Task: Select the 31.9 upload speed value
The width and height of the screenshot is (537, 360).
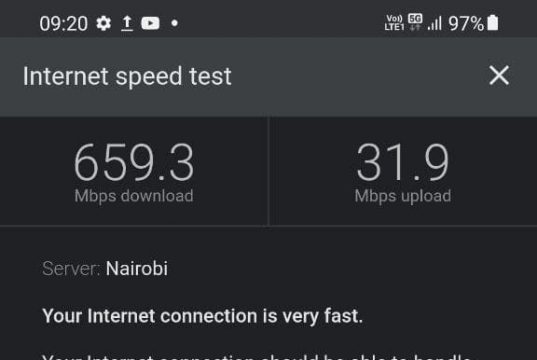Action: pos(402,162)
